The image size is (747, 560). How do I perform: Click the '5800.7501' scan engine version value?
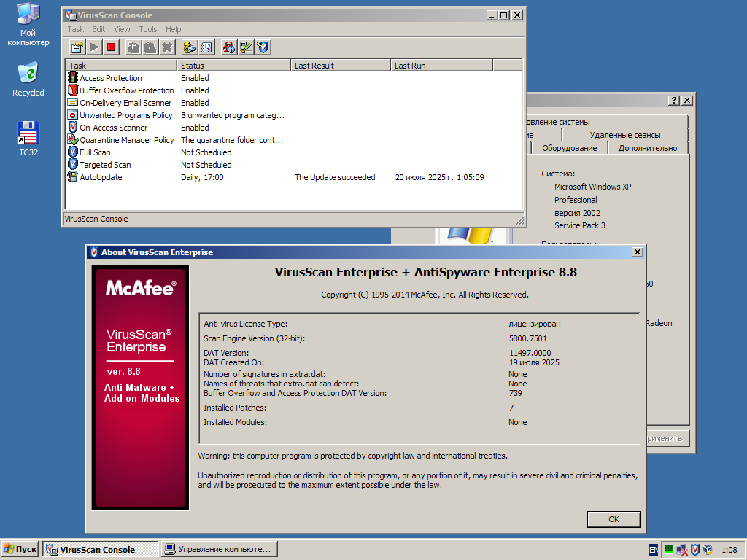coord(528,338)
